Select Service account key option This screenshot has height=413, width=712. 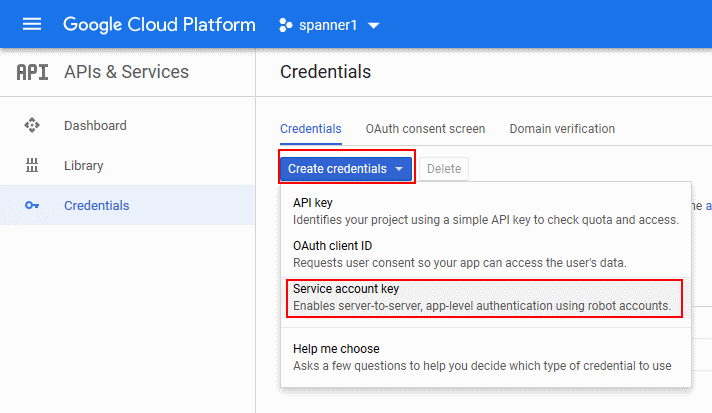click(485, 297)
